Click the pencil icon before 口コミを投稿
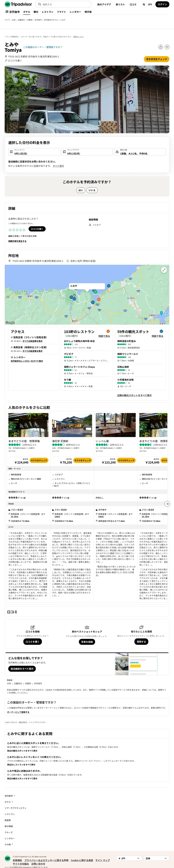 [x=32, y=627]
